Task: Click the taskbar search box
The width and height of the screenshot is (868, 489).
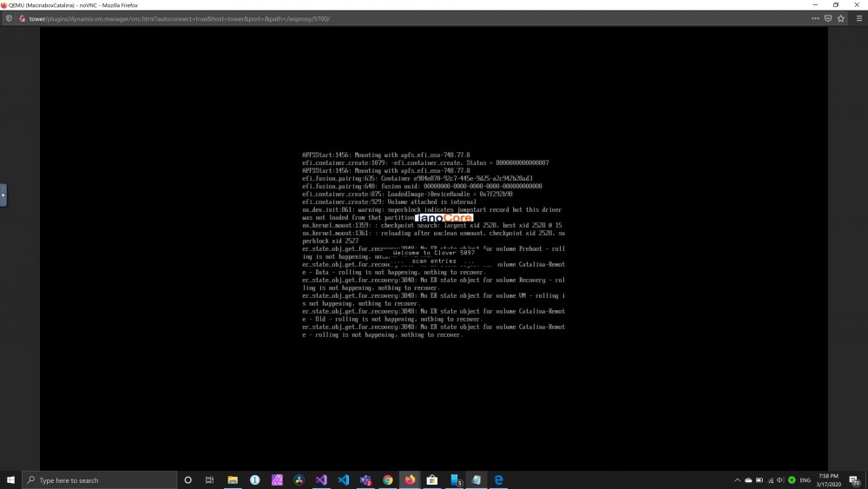Action: click(100, 480)
